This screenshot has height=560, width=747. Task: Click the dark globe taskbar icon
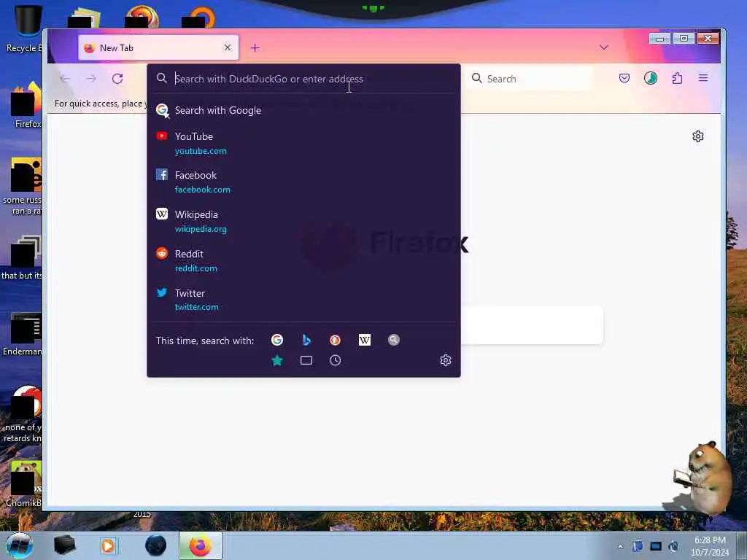156,545
